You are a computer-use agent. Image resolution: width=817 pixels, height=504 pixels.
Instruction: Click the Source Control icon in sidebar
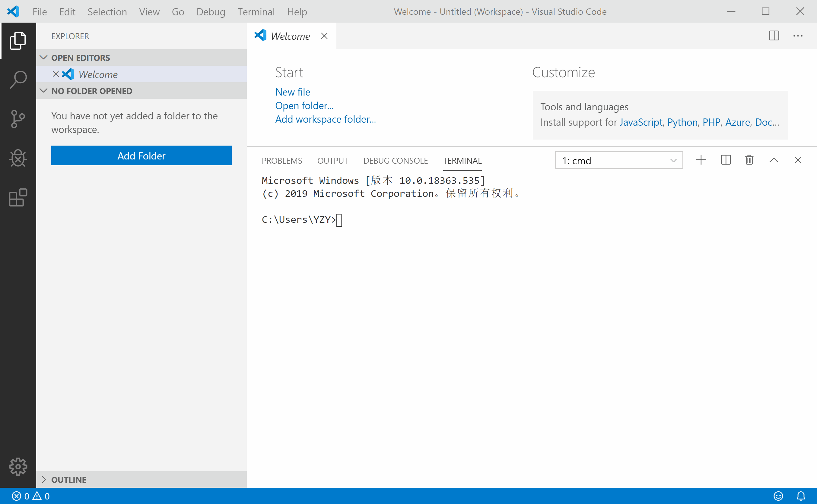(x=17, y=118)
